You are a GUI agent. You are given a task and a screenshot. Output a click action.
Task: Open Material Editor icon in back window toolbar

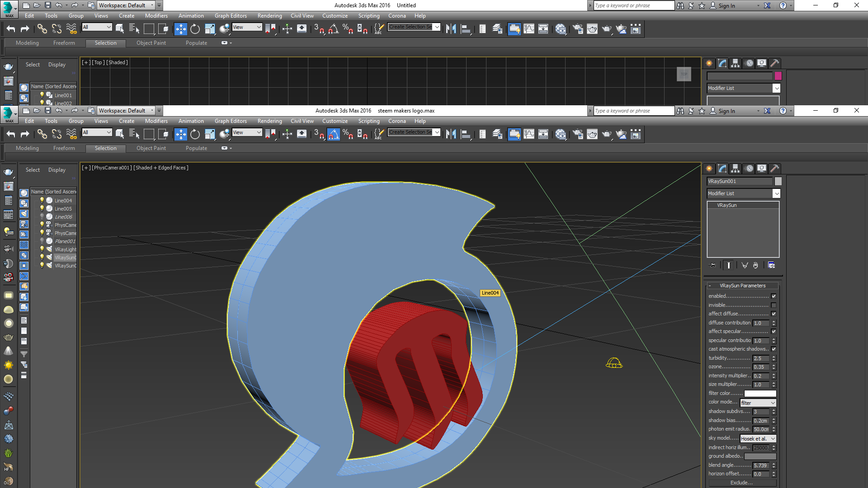point(561,29)
